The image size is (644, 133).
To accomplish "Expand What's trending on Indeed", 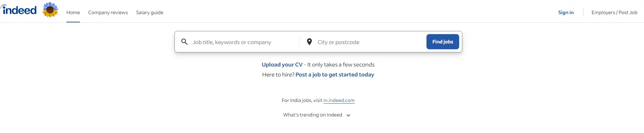I will point(313,115).
